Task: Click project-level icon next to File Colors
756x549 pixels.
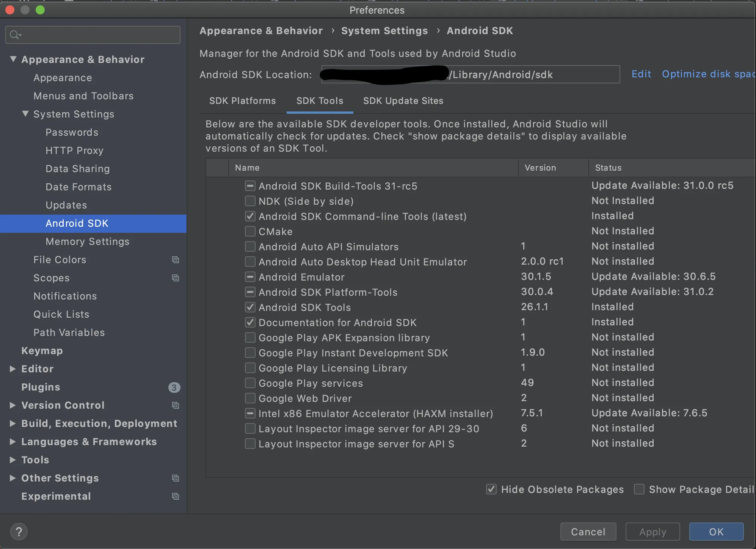Action: point(175,260)
